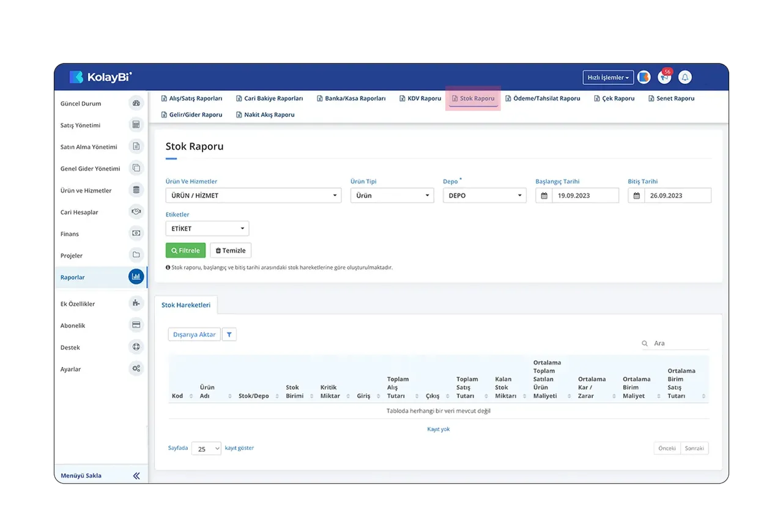Select the Ürün ve Hizmetler database icon
The width and height of the screenshot is (783, 532).
[136, 190]
